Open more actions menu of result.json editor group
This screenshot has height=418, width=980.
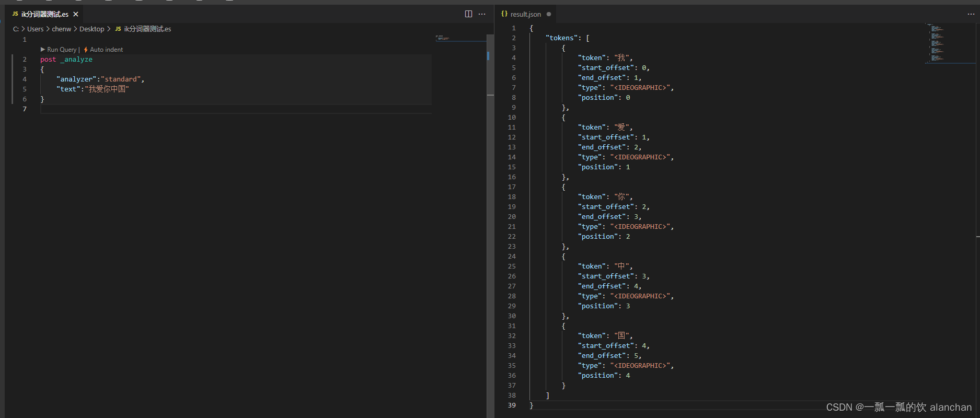coord(971,14)
